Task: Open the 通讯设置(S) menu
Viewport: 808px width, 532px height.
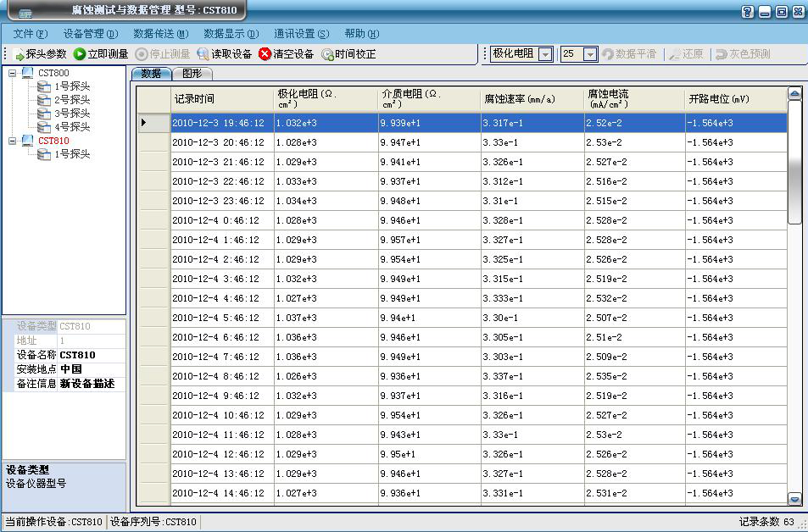Action: (x=302, y=34)
